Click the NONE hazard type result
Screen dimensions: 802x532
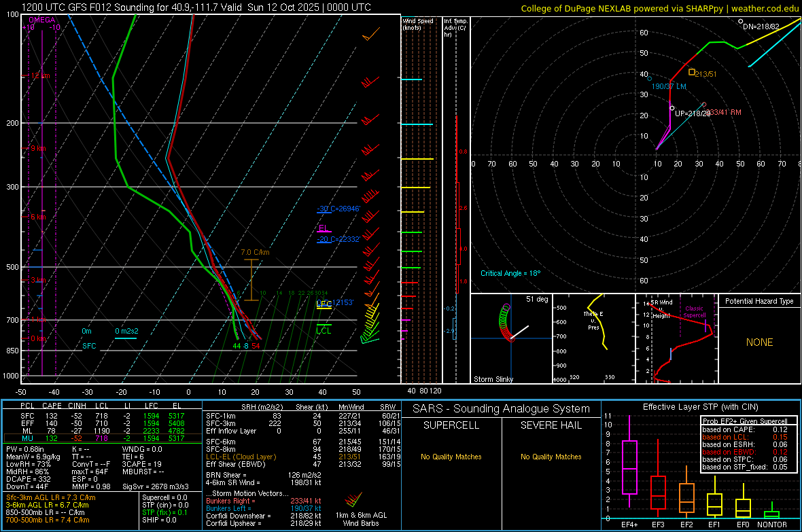coord(760,342)
